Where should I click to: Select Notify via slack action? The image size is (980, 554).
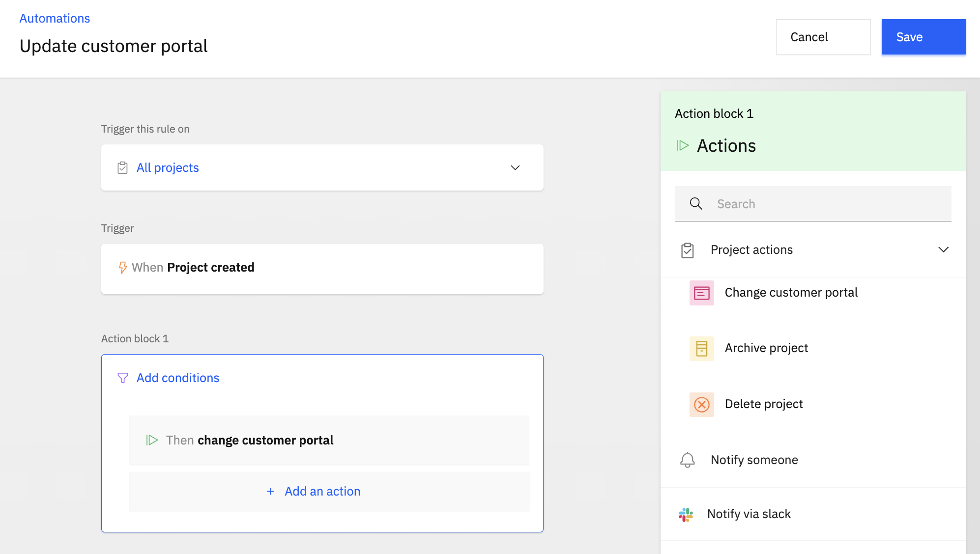pos(749,514)
